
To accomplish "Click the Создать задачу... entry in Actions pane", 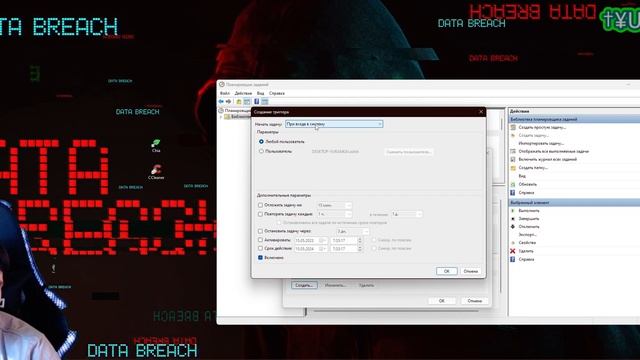I will tap(534, 135).
